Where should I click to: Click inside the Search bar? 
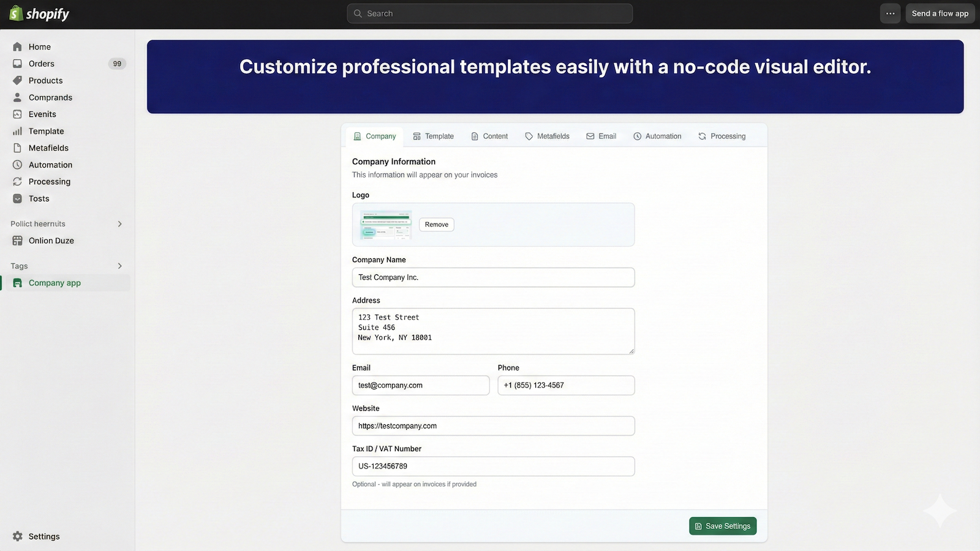click(x=489, y=13)
